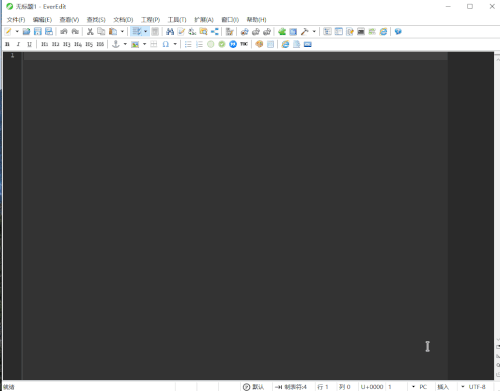
Task: Click the Paste clipboard icon
Action: [x=113, y=32]
